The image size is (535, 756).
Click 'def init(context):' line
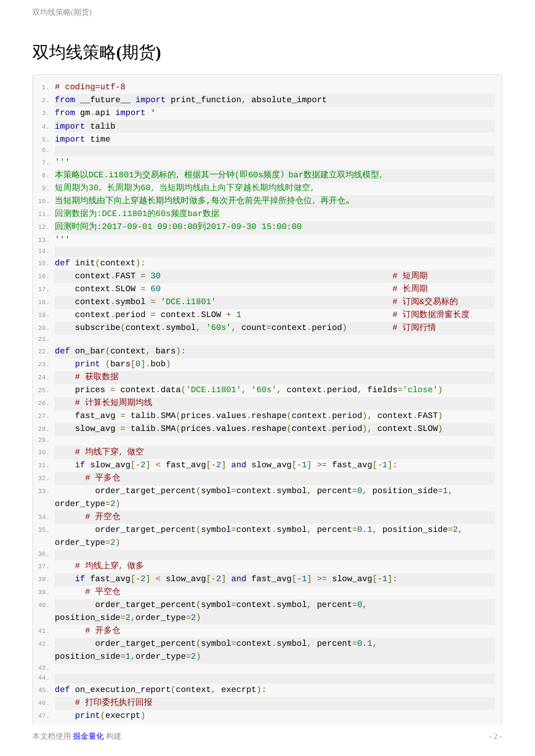pyautogui.click(x=100, y=263)
